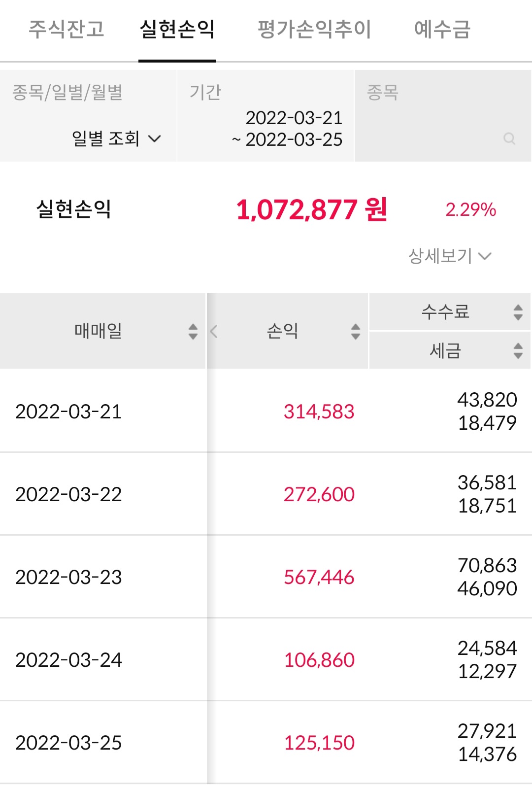This screenshot has width=532, height=789.
Task: Select the 실현손익 tab
Action: coord(177,29)
